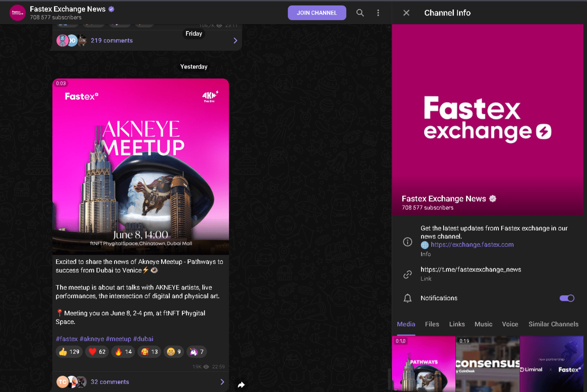Open the Fastex Exchange News channel avatar

pos(18,13)
